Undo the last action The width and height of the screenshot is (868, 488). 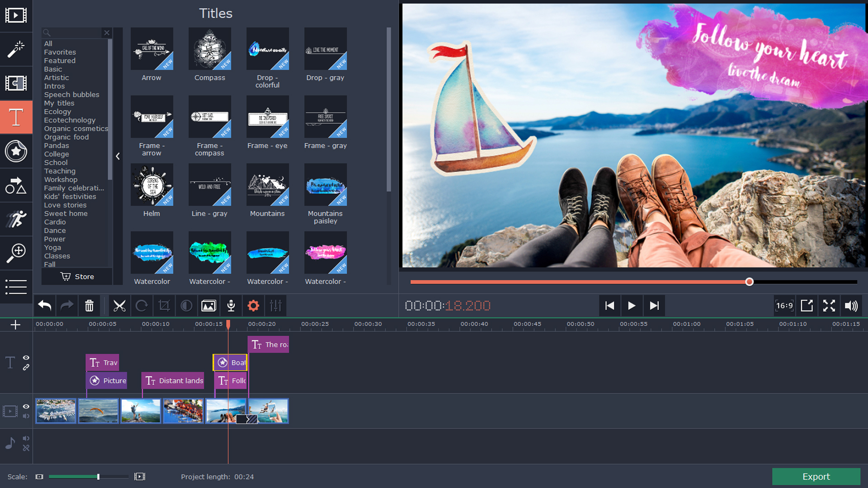[x=44, y=305]
